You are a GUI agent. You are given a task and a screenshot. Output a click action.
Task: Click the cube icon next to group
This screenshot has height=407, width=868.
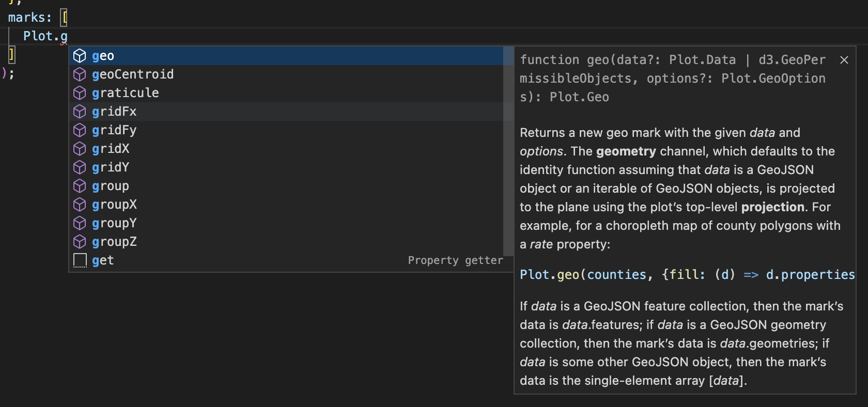tap(80, 186)
